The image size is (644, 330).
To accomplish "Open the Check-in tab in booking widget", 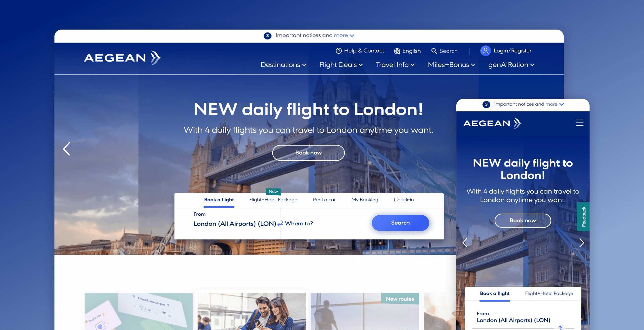I will [x=404, y=200].
